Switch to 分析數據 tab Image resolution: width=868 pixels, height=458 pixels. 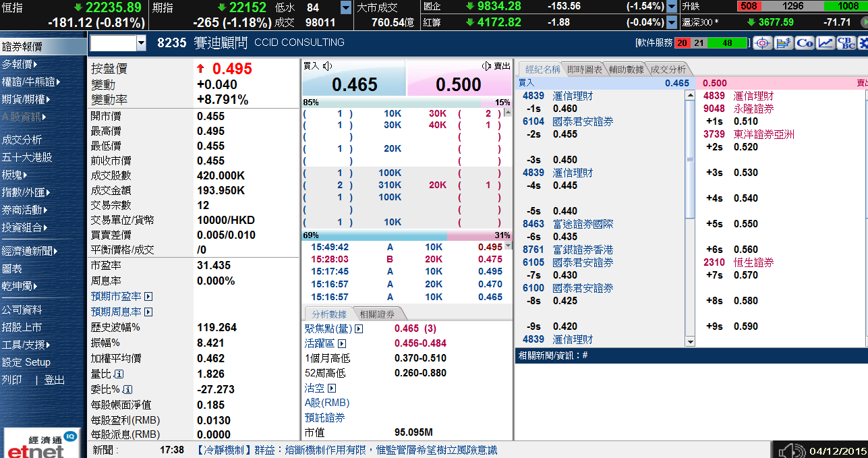[330, 314]
